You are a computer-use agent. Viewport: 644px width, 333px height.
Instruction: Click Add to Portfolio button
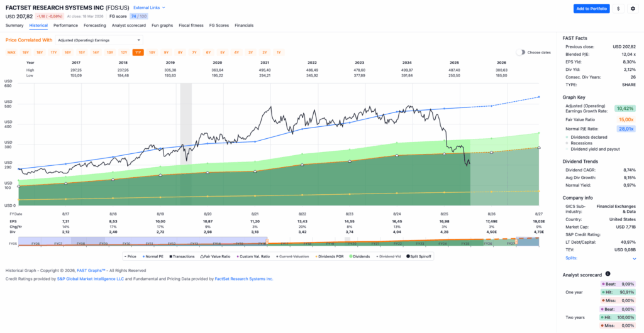(x=591, y=9)
